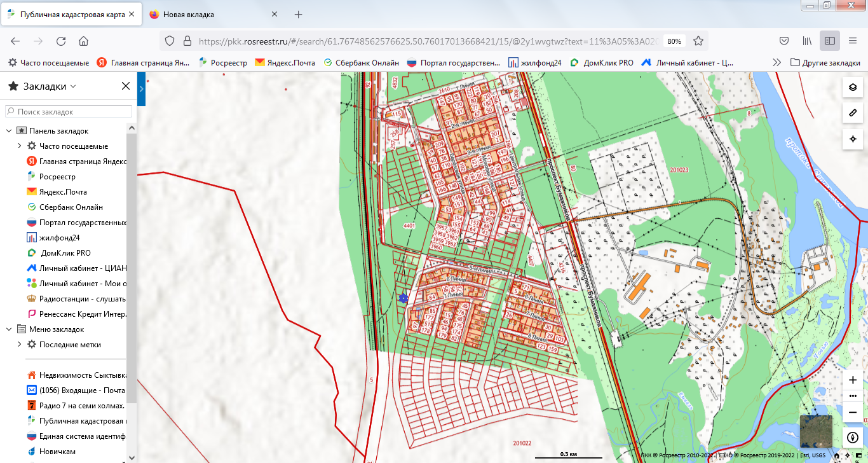The width and height of the screenshot is (868, 463).
Task: Expand the Последние метки folder
Action: coord(20,345)
